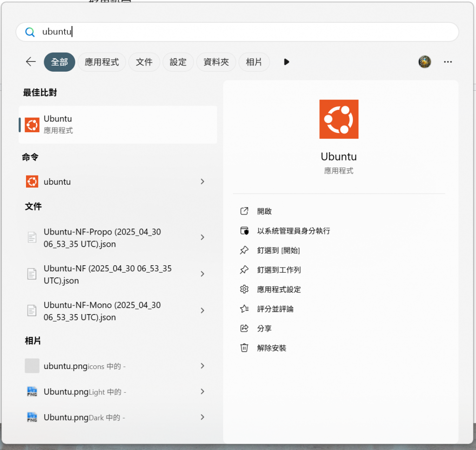Click the Ubuntu icon in best match
Image resolution: width=476 pixels, height=450 pixels.
(32, 125)
